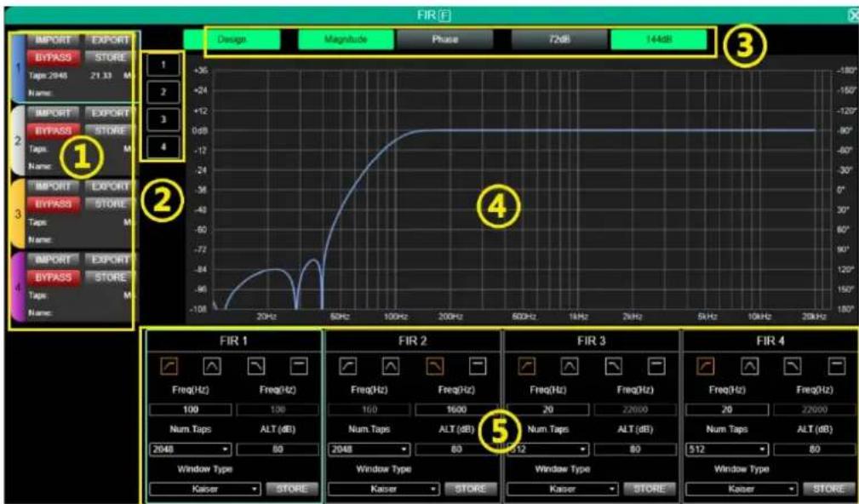
Task: Click the FIR 2 frequency field showing 1600
Action: (x=456, y=409)
